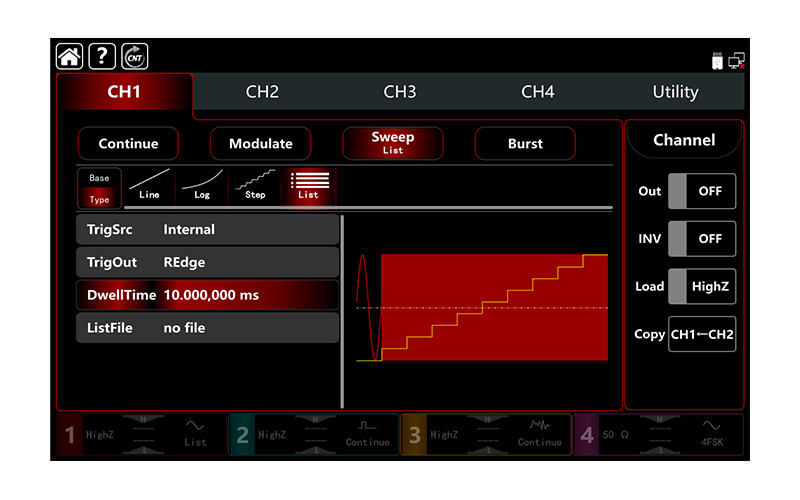Viewport: 800px width, 500px height.
Task: Select the Line sweep type icon
Action: pyautogui.click(x=149, y=186)
